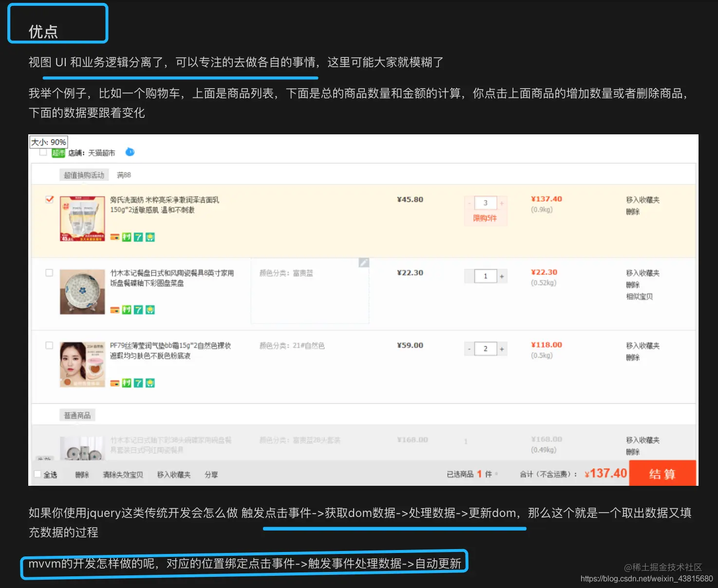The height and width of the screenshot is (588, 718).
Task: Uncheck the Pond's cleanser item checkbox
Action: pos(49,199)
